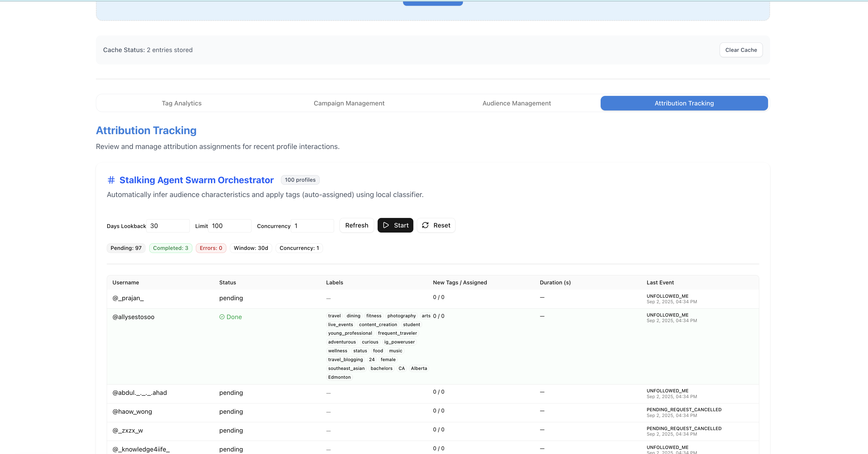868x454 pixels.
Task: Click the Concurrency number field
Action: pos(312,226)
